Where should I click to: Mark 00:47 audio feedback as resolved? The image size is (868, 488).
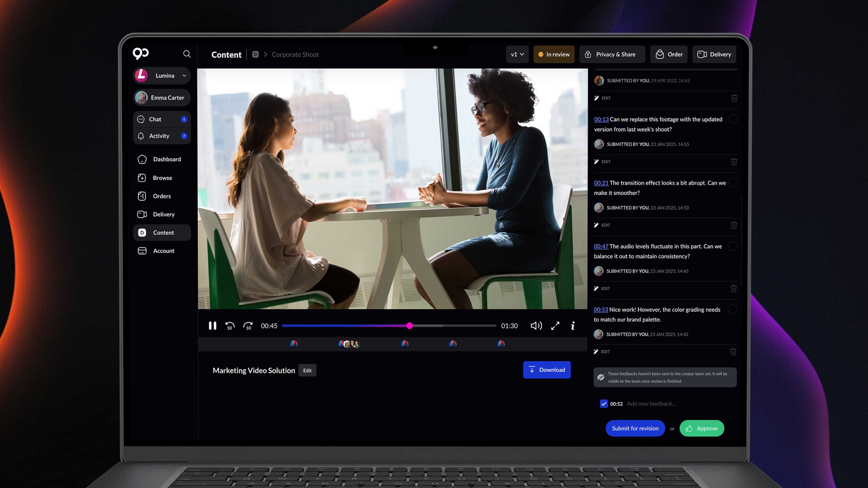[x=732, y=246]
